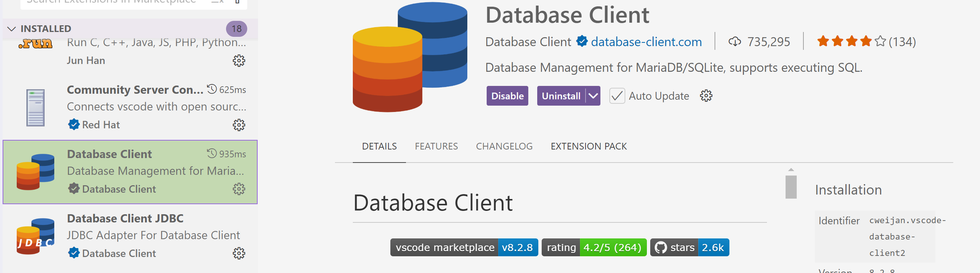Open gear menu for Database Client JDBC
The height and width of the screenshot is (273, 980).
(239, 254)
